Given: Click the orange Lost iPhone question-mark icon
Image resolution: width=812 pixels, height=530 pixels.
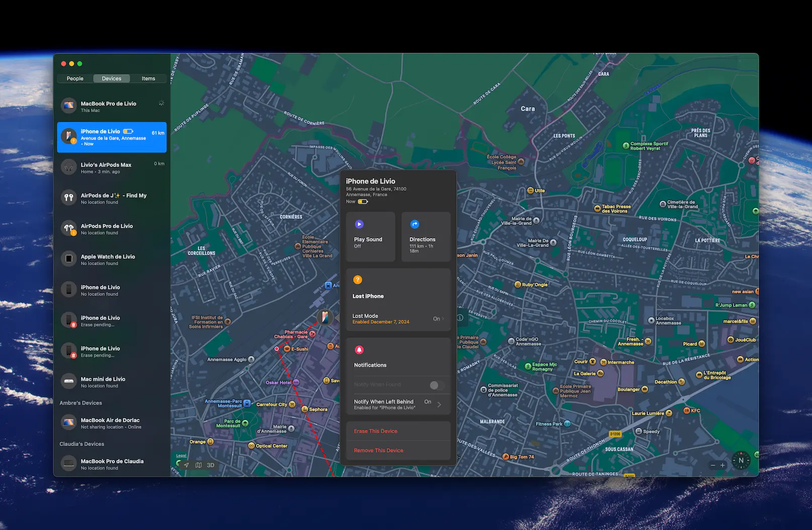Looking at the screenshot, I should [358, 280].
